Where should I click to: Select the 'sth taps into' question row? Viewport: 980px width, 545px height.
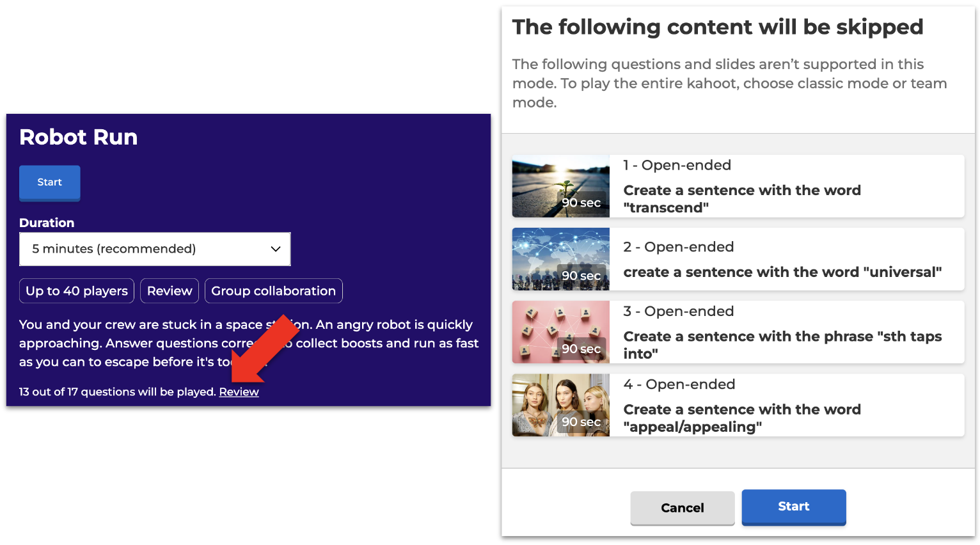786,332
